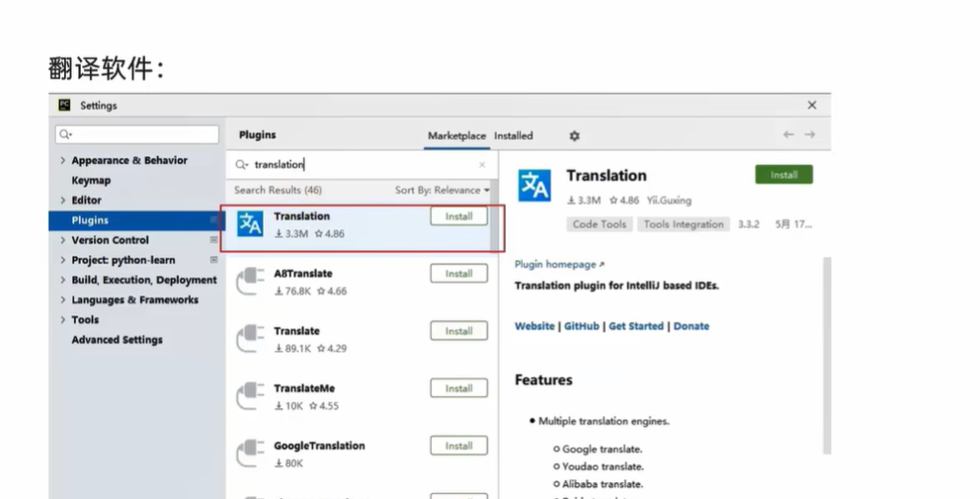The image size is (980, 499).
Task: Install the Translate plugin
Action: click(458, 331)
